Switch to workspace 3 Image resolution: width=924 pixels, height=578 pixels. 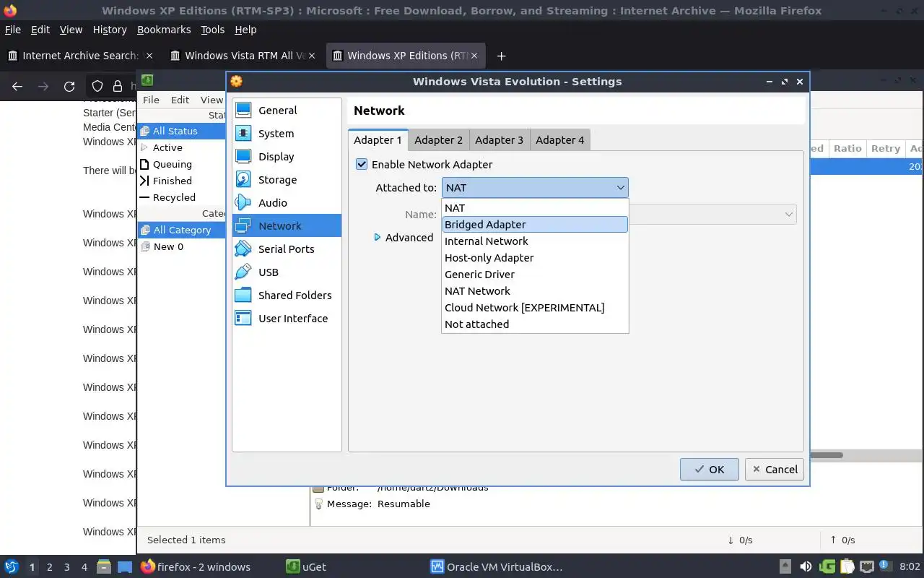[67, 567]
